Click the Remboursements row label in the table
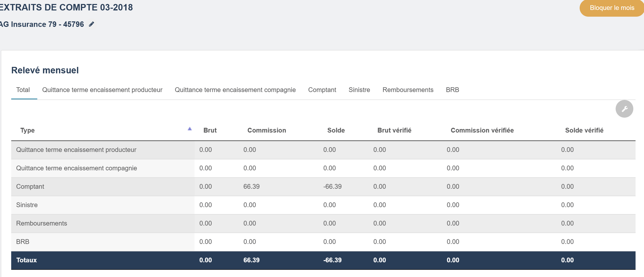Image resolution: width=644 pixels, height=277 pixels. 42,223
